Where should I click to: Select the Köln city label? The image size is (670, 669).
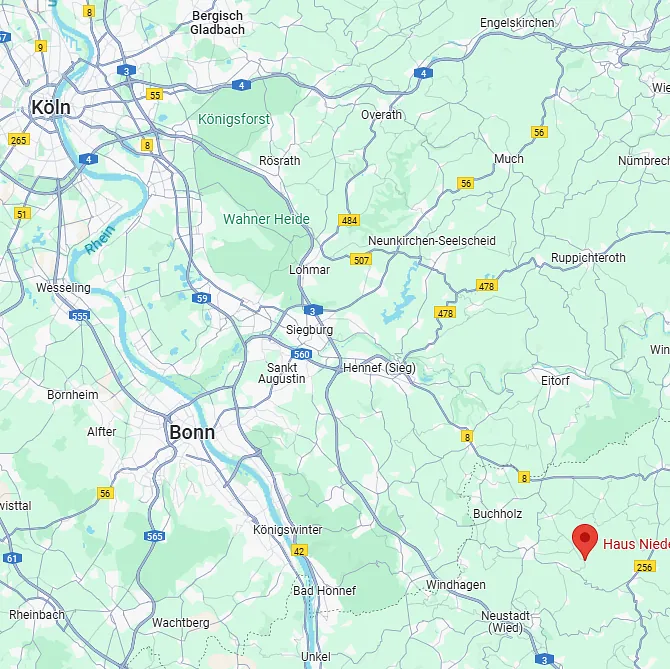tap(51, 107)
